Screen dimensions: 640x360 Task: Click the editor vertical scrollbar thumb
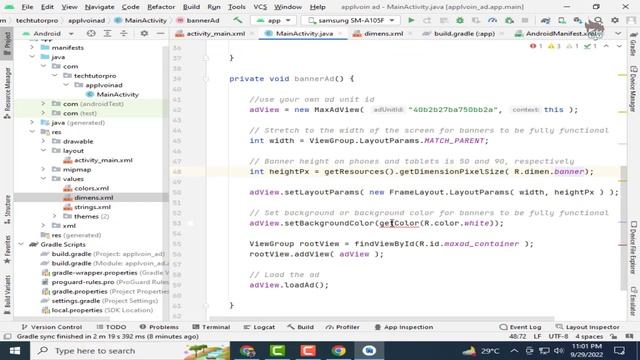click(623, 227)
